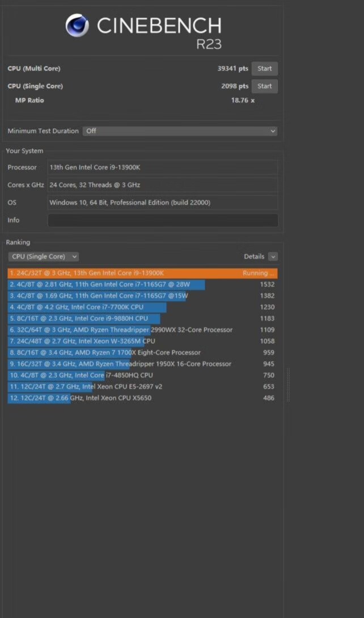The height and width of the screenshot is (618, 364).
Task: Click the Details label in Ranking
Action: [254, 257]
